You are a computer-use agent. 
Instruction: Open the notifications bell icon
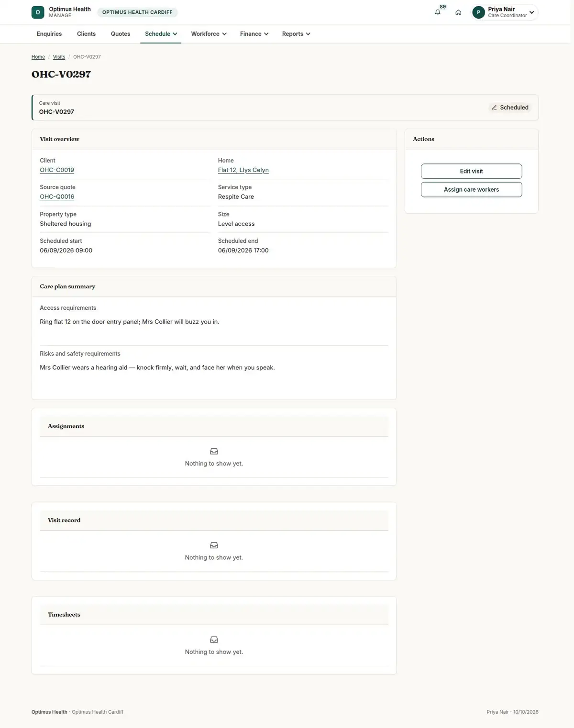pos(438,12)
